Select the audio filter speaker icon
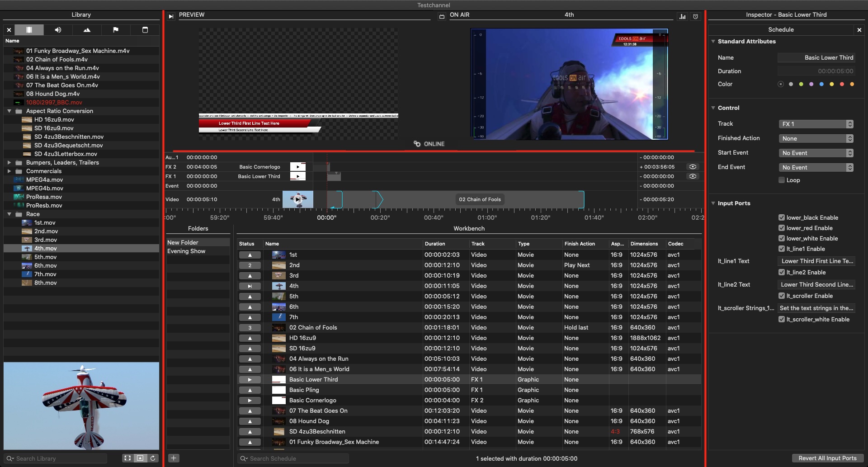This screenshot has height=467, width=868. pos(58,30)
